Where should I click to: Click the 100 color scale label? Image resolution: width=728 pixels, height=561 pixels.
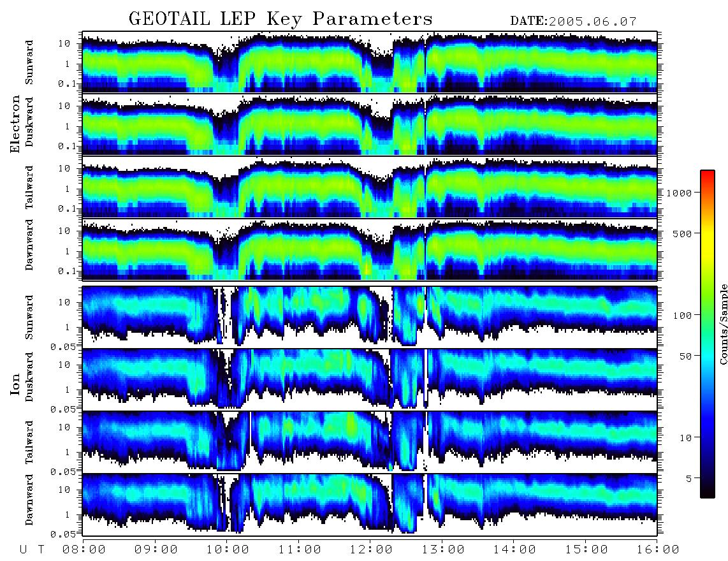tap(682, 316)
